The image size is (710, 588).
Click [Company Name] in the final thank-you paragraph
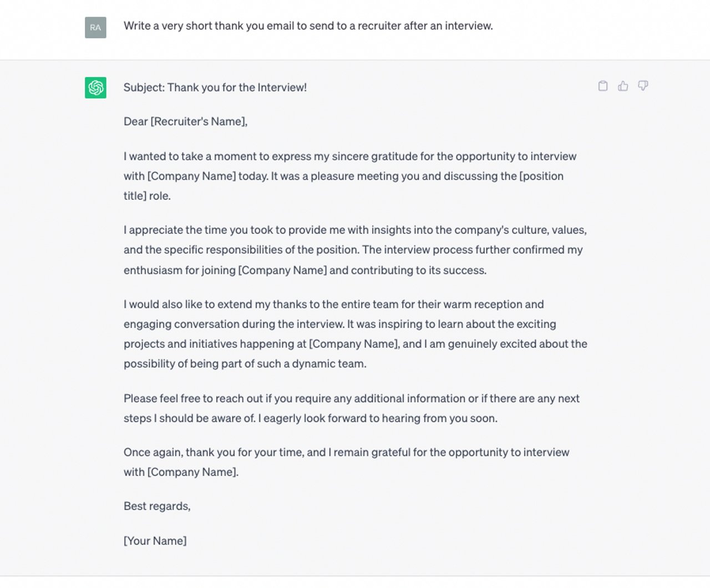point(192,472)
